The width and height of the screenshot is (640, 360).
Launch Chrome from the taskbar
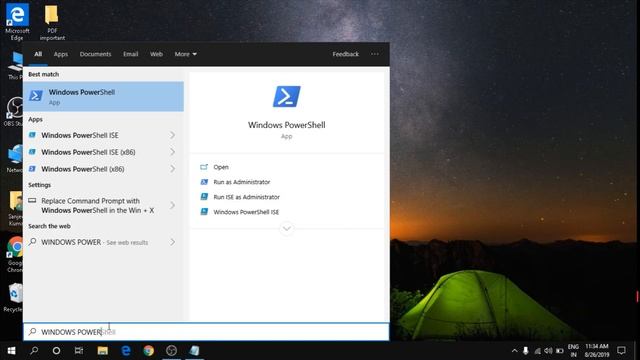pos(149,351)
